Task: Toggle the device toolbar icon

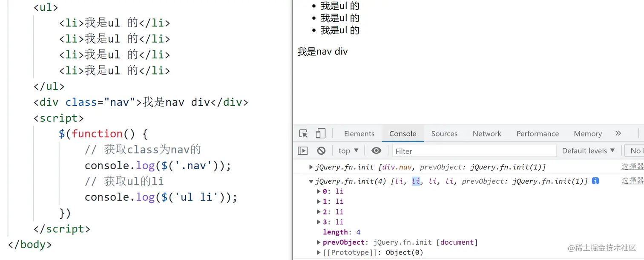Action: (320, 134)
